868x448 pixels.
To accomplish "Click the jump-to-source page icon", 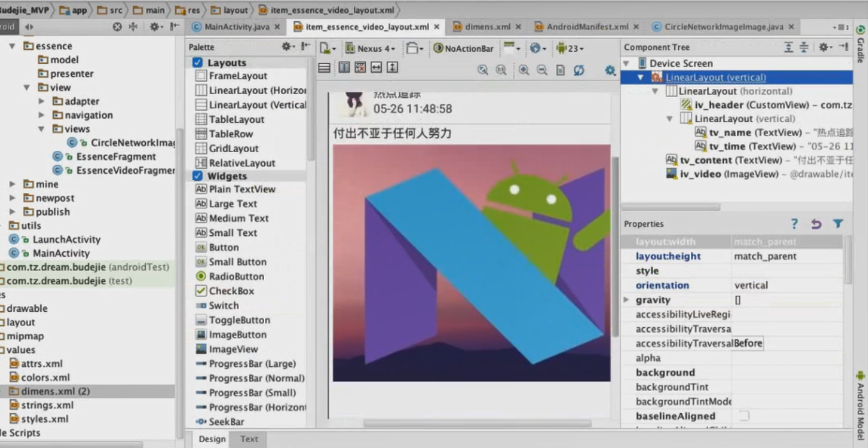I will 560,70.
